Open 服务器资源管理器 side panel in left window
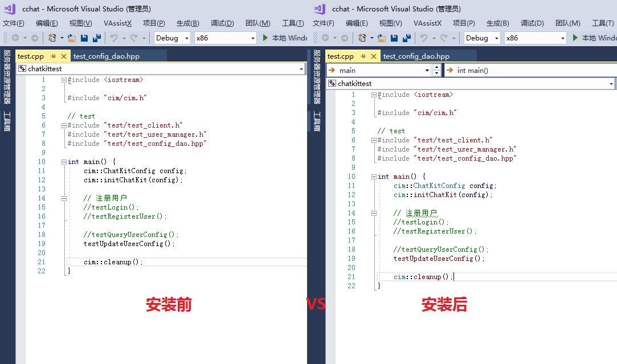This screenshot has width=617, height=364. [7, 77]
